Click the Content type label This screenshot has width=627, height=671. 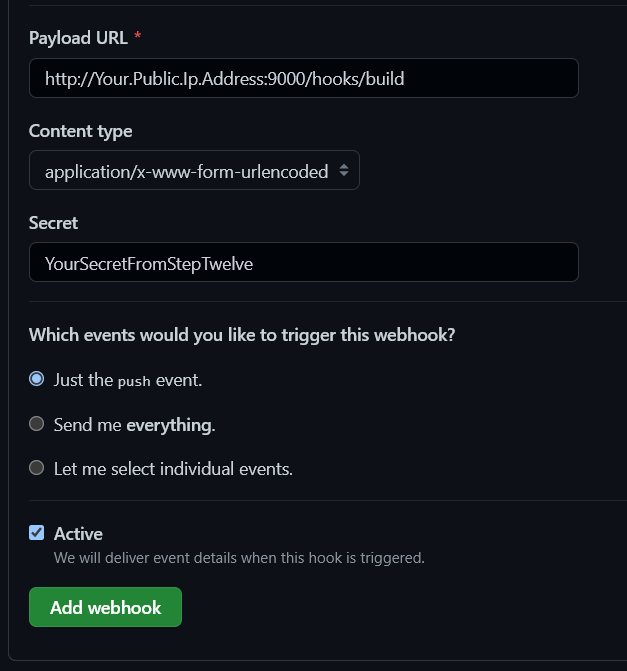[80, 131]
